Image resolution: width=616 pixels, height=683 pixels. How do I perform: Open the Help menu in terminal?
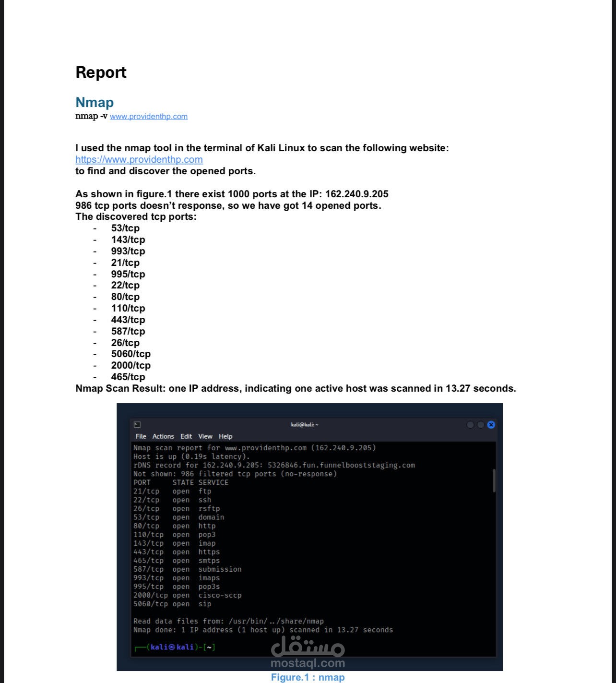tap(225, 436)
